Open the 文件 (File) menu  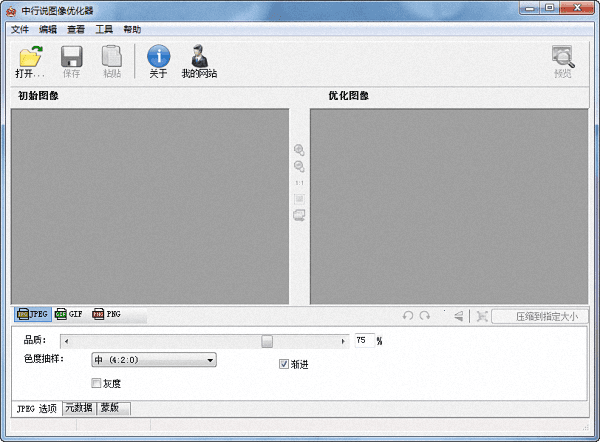20,29
